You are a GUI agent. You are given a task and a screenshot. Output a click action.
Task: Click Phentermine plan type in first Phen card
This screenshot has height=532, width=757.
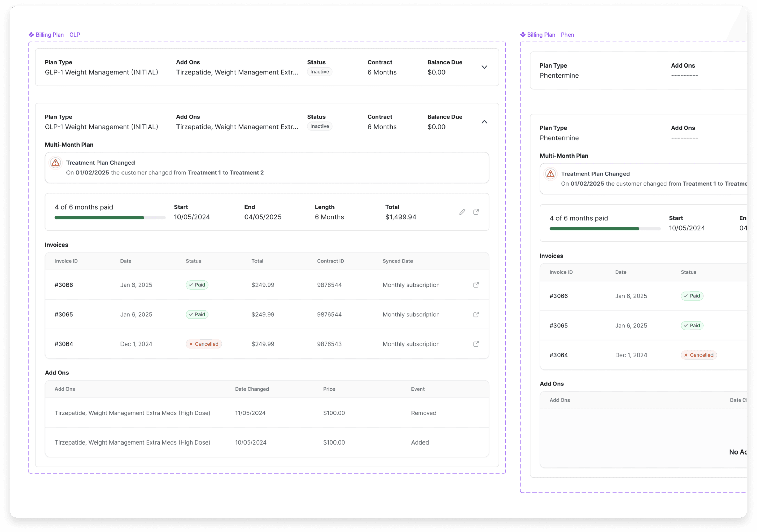559,75
